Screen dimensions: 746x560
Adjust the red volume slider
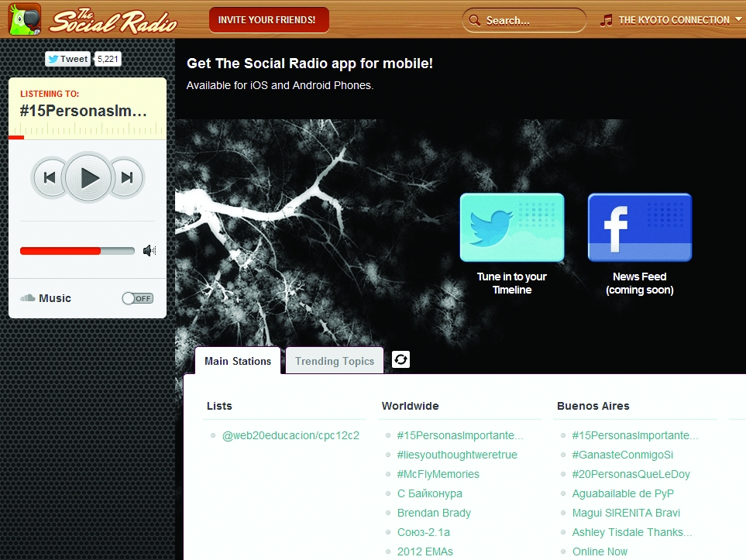click(x=77, y=251)
